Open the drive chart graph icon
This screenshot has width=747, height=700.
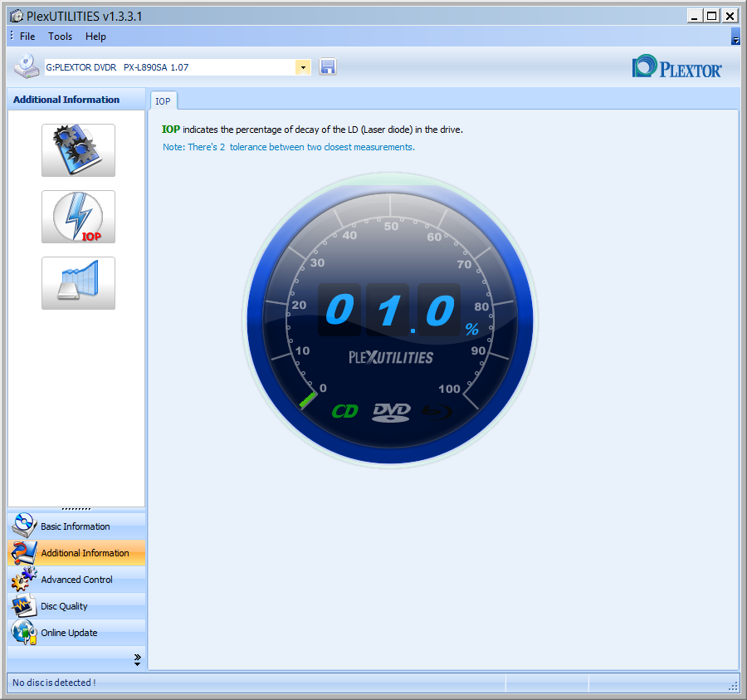(x=78, y=283)
